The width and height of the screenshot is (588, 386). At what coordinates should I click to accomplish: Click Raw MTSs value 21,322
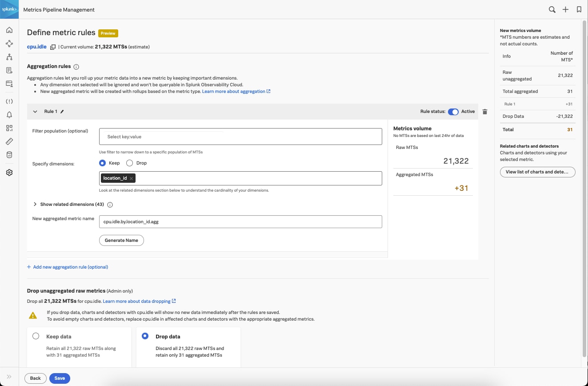pyautogui.click(x=456, y=161)
